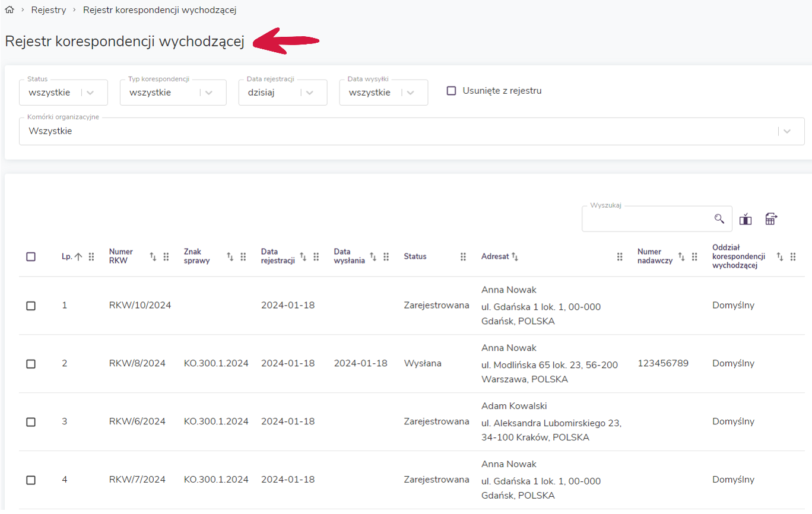This screenshot has width=812, height=514.
Task: Go to Rejestry in breadcrumb
Action: (x=49, y=10)
